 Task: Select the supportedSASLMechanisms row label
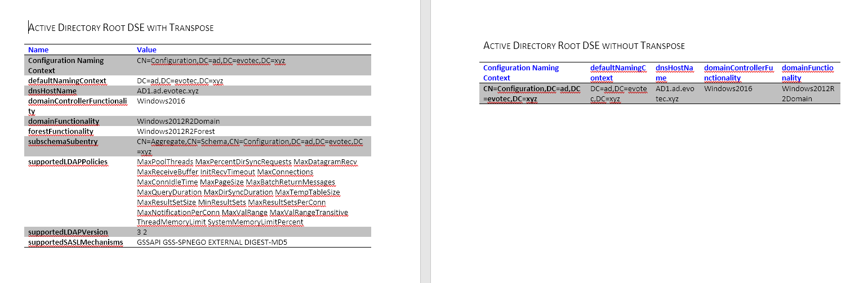point(75,242)
